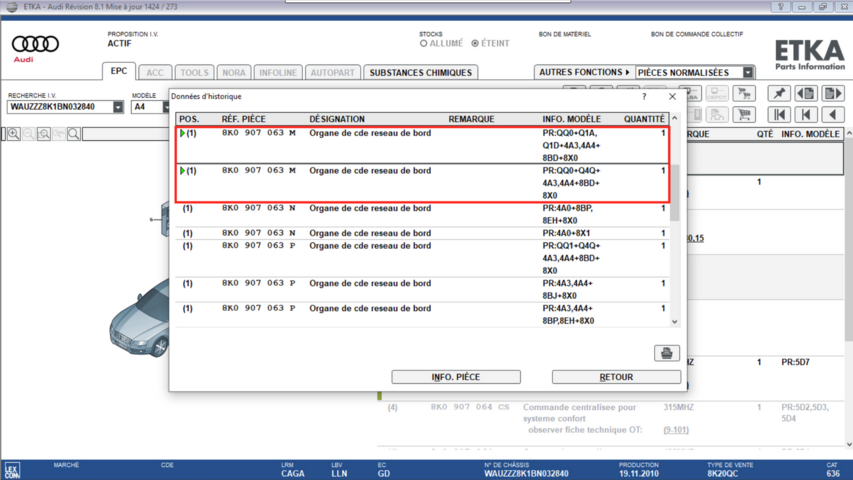Click the single shopping cart icon

pyautogui.click(x=744, y=114)
